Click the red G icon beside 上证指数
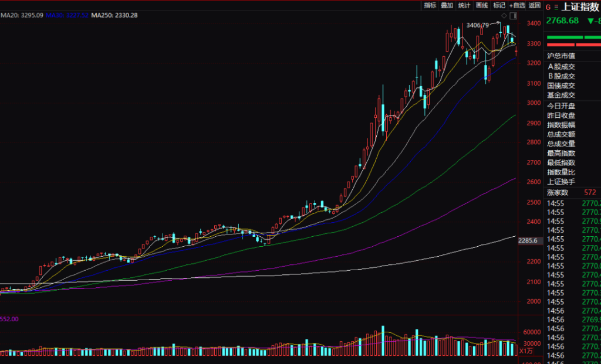Image resolution: width=601 pixels, height=364 pixels. [x=548, y=8]
